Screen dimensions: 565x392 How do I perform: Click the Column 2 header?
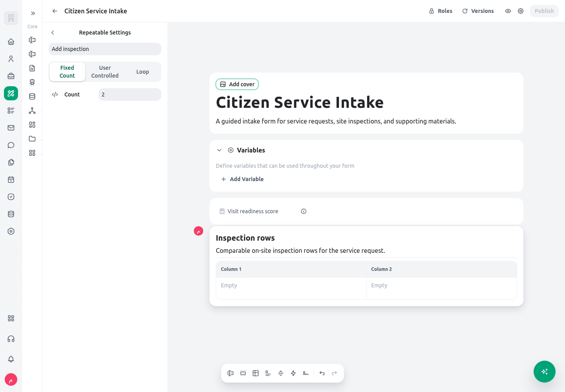[x=441, y=269]
